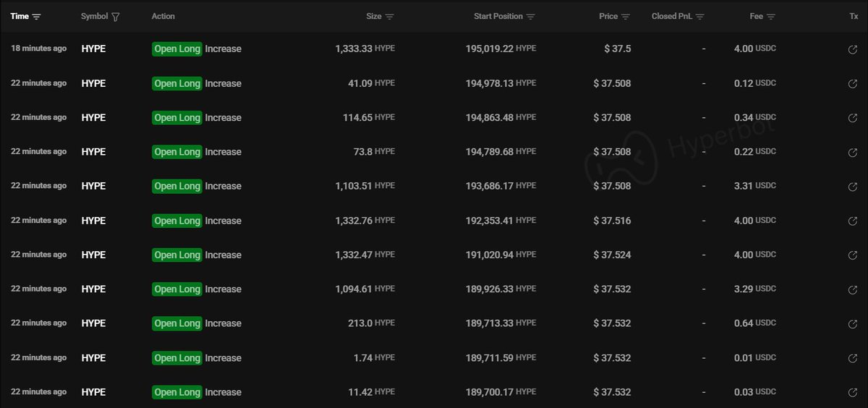Image resolution: width=868 pixels, height=408 pixels.
Task: Open transaction link for the 11.42 HYPE trade
Action: 853,393
